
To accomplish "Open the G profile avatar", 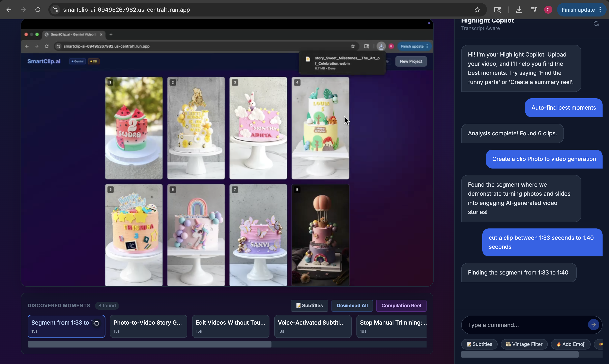I will coord(548,10).
